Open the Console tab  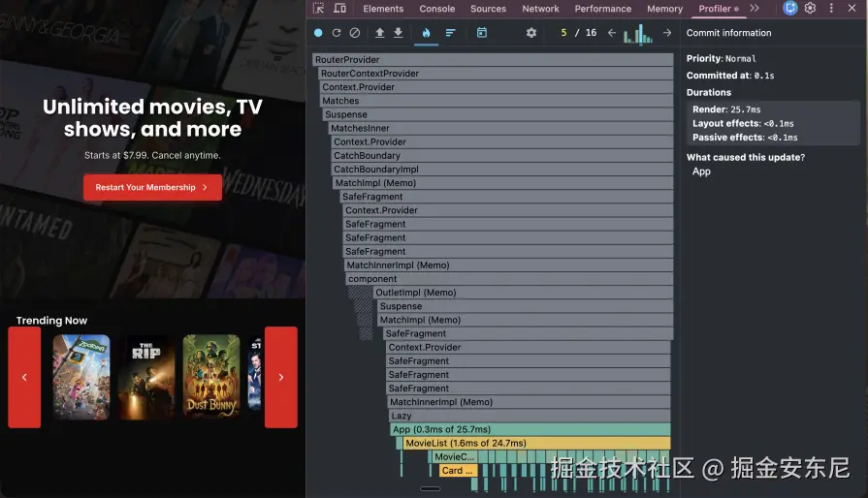(x=436, y=9)
